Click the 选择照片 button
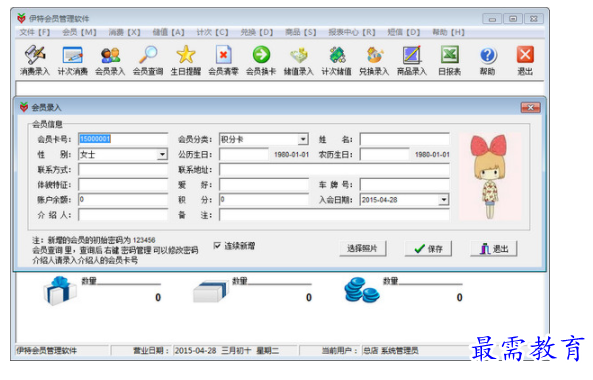Image resolution: width=593 pixels, height=380 pixels. [x=362, y=248]
